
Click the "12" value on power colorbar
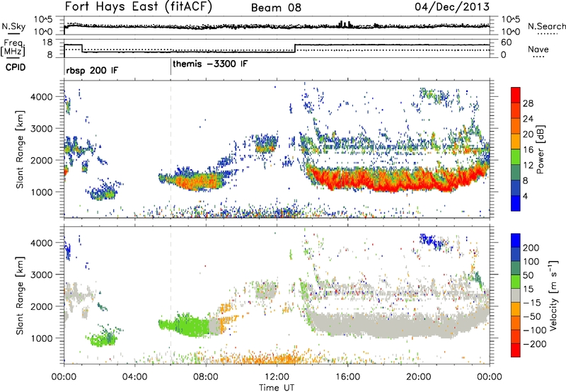[528, 166]
